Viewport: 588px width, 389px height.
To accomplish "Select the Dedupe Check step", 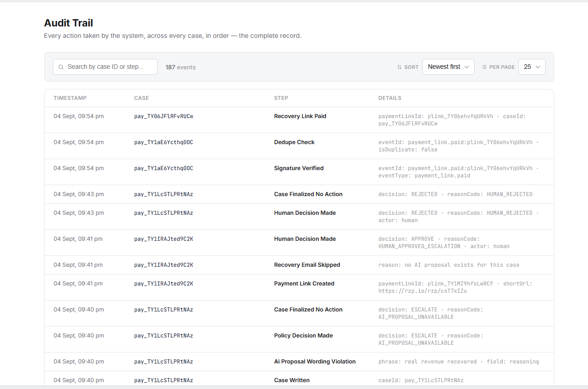I will coord(294,142).
